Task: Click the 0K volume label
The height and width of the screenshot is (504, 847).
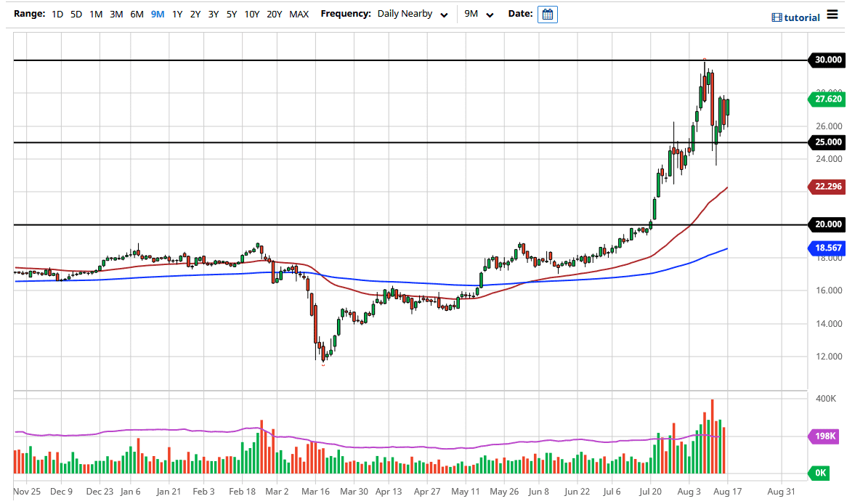Action: [x=820, y=473]
